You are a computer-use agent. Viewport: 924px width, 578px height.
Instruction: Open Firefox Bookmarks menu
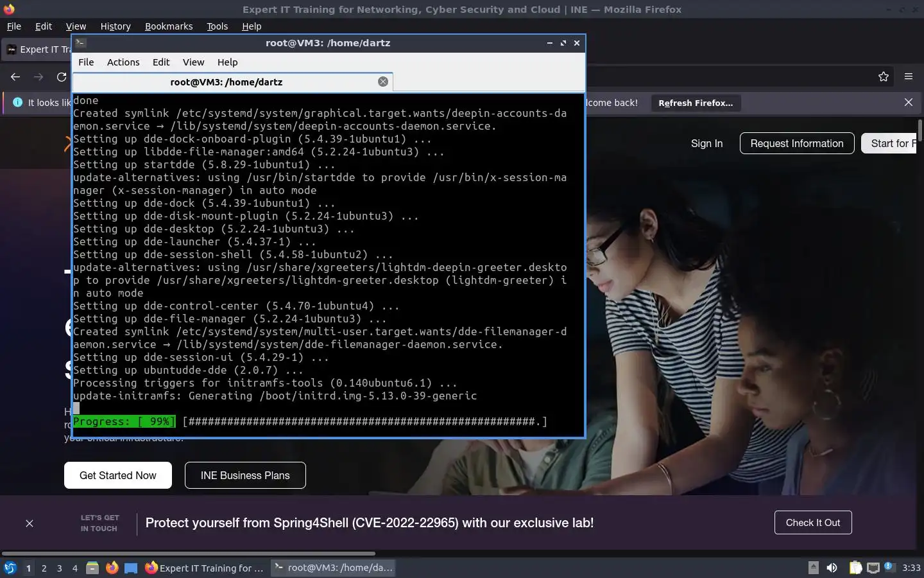coord(169,26)
